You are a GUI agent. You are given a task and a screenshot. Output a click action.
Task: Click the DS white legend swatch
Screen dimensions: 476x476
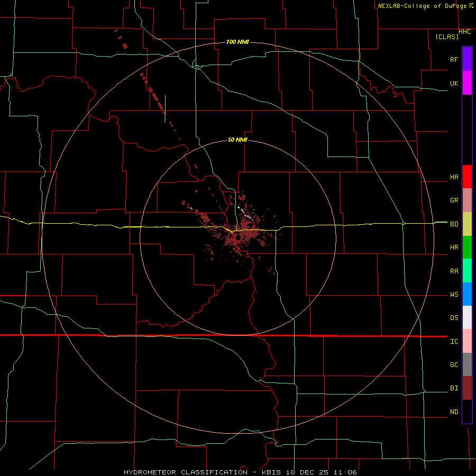467,317
